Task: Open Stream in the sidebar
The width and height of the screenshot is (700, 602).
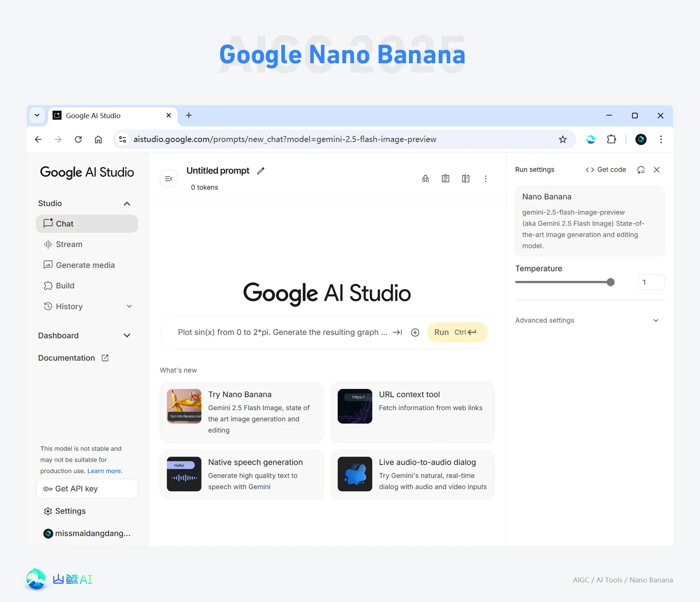Action: point(87,245)
